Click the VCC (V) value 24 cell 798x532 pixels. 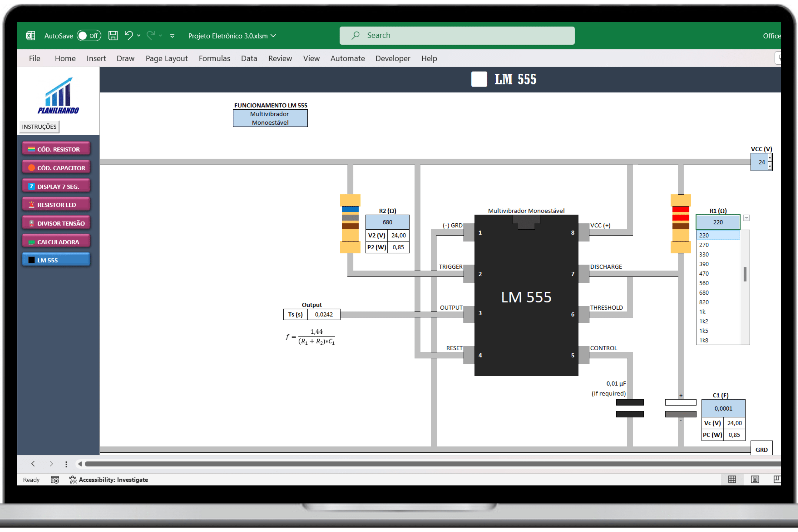pyautogui.click(x=759, y=162)
